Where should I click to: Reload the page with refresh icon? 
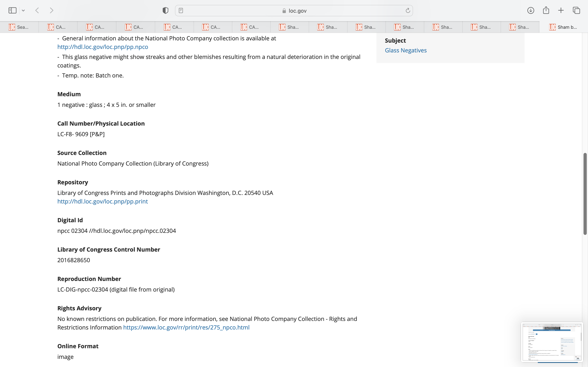tap(408, 10)
